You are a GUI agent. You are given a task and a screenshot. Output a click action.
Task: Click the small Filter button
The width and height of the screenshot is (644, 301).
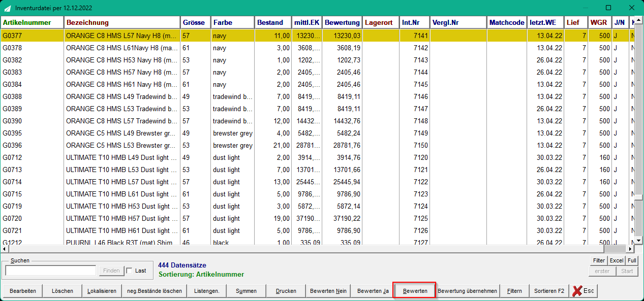click(599, 260)
